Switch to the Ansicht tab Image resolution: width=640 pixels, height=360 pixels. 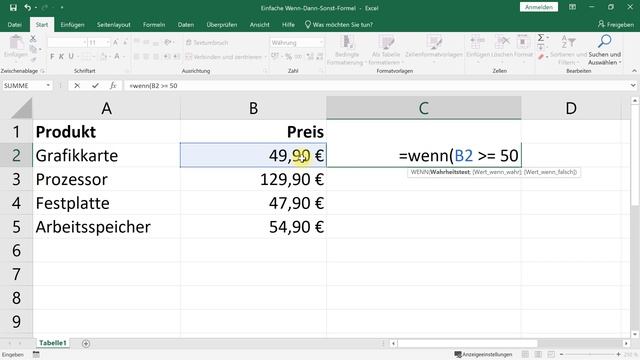click(x=260, y=24)
